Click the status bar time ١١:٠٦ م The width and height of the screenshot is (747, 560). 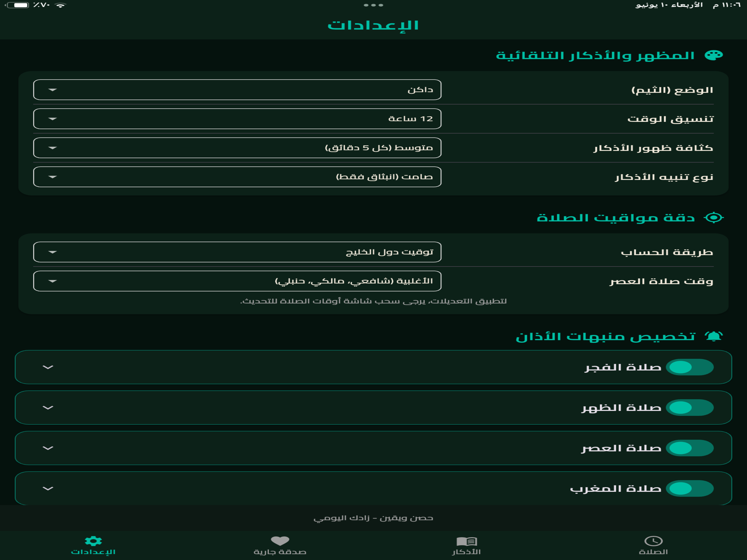[727, 5]
